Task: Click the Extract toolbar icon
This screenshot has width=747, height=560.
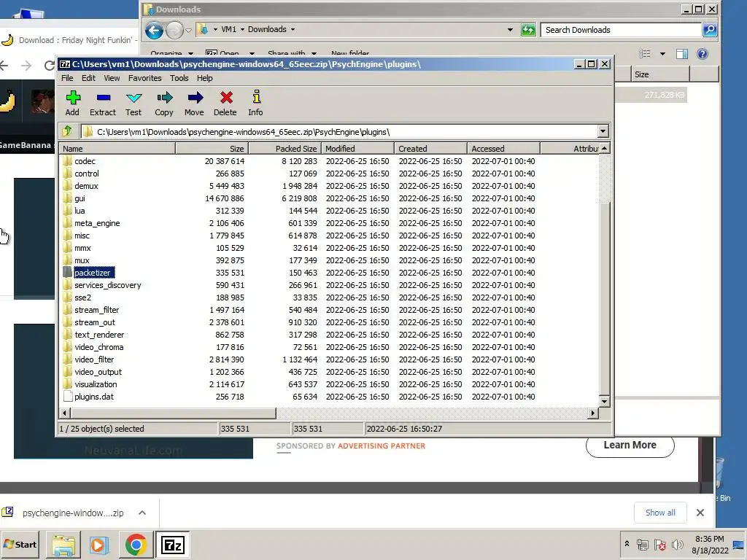Action: pos(103,103)
